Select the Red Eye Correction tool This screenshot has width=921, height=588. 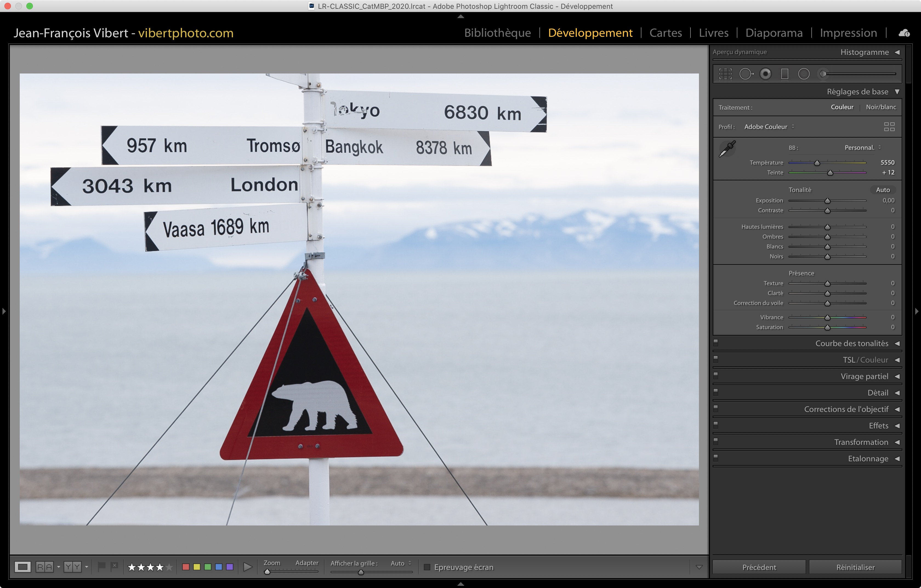(765, 74)
